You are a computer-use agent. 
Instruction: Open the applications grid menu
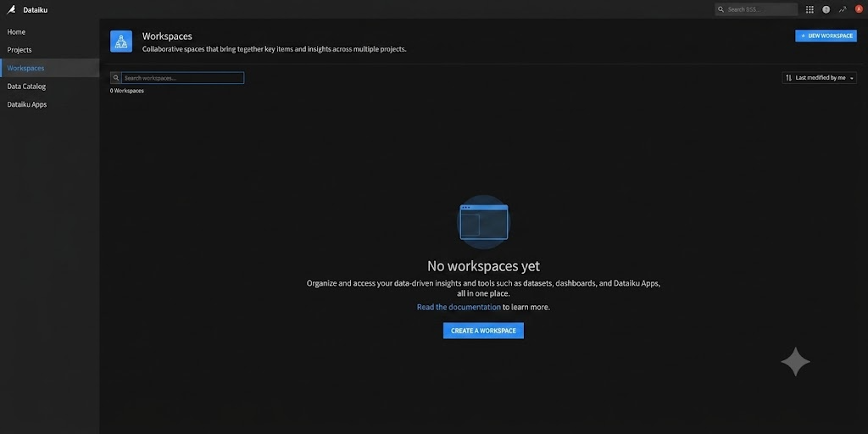pyautogui.click(x=810, y=9)
